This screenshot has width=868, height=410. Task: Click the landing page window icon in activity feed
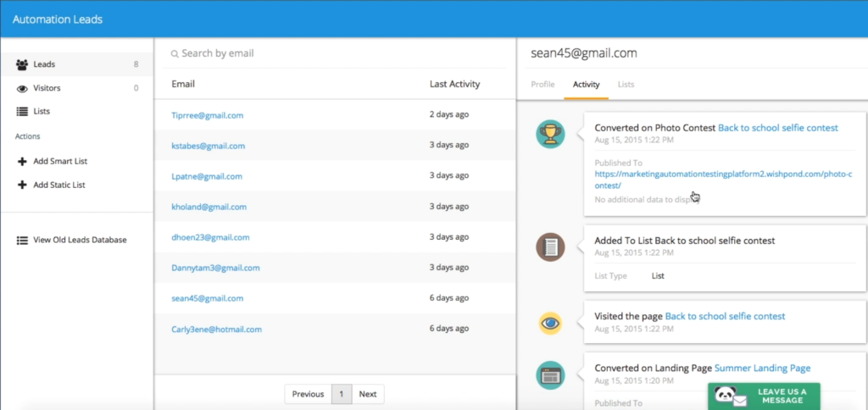click(550, 375)
